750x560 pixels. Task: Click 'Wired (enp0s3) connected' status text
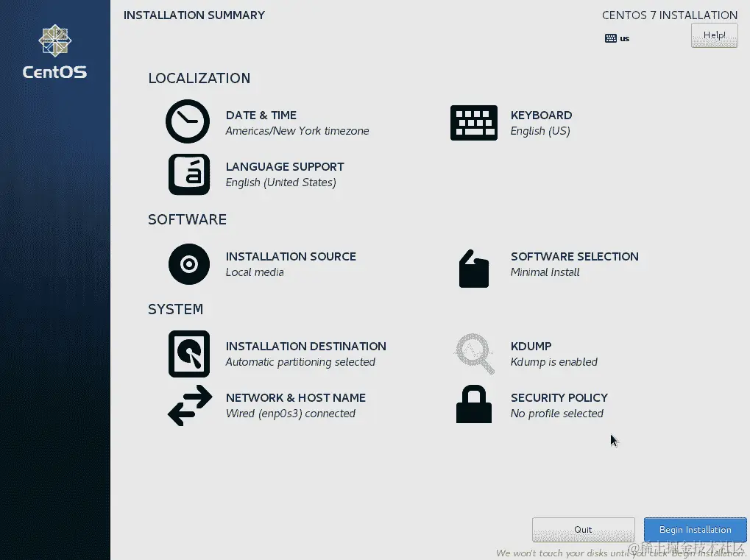point(290,414)
